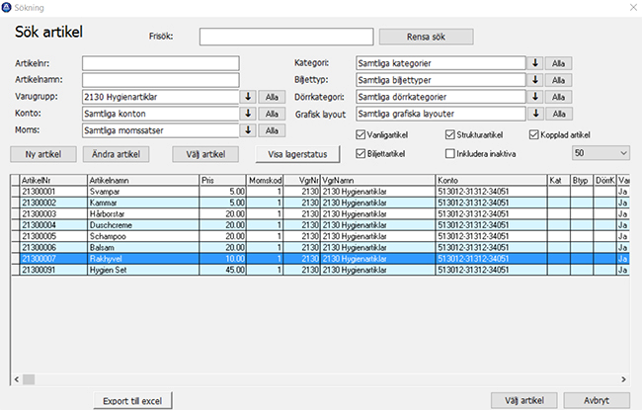Click the Export till excel button

click(133, 401)
